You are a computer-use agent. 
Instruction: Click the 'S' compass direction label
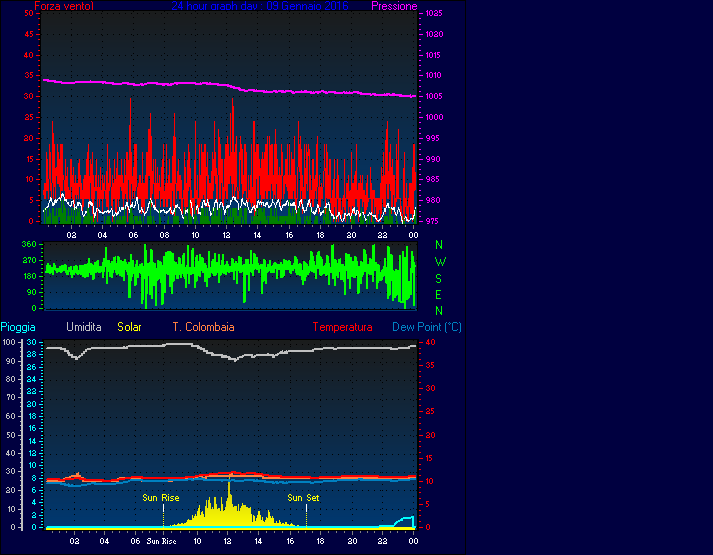(x=439, y=279)
